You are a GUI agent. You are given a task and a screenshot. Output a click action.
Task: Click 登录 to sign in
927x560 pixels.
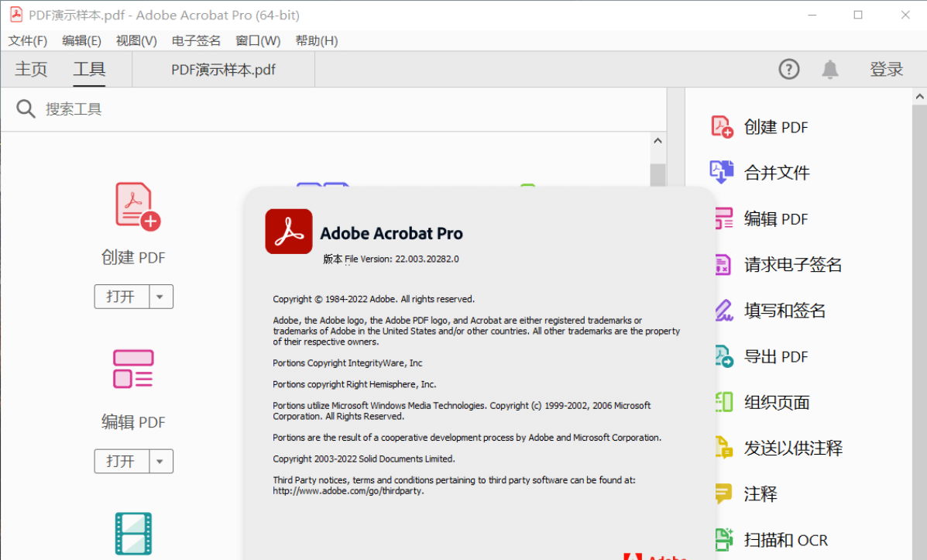(886, 69)
